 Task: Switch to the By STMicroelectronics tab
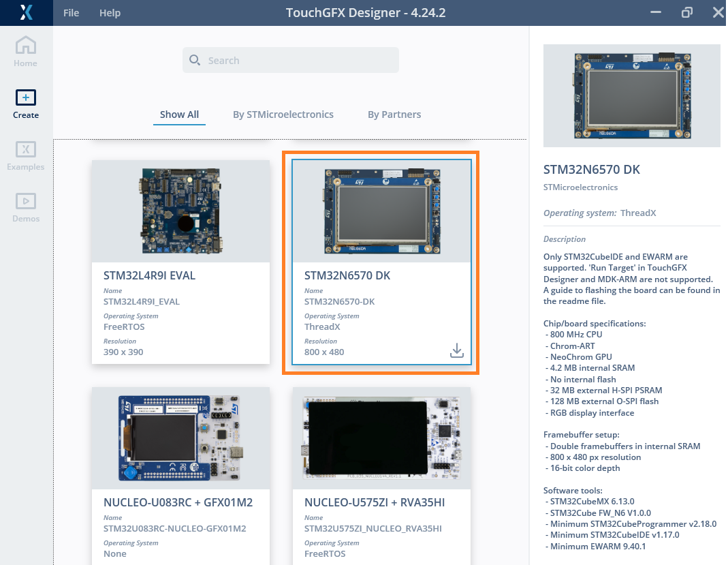tap(283, 114)
